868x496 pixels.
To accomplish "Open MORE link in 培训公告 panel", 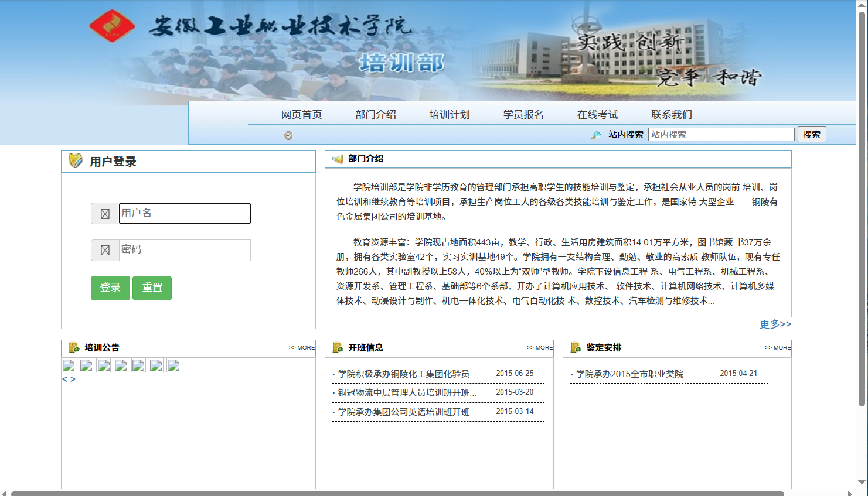I will tap(302, 347).
